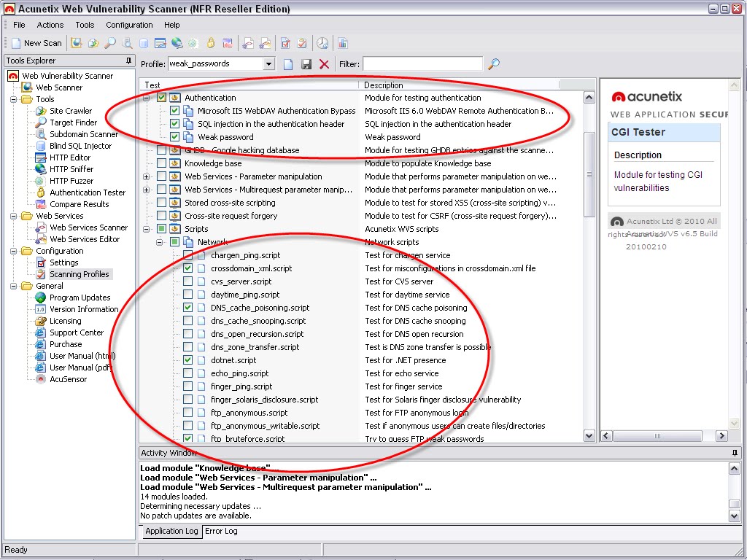Viewport: 747px width, 560px height.
Task: Click the New Scan toolbar button
Action: click(x=36, y=43)
